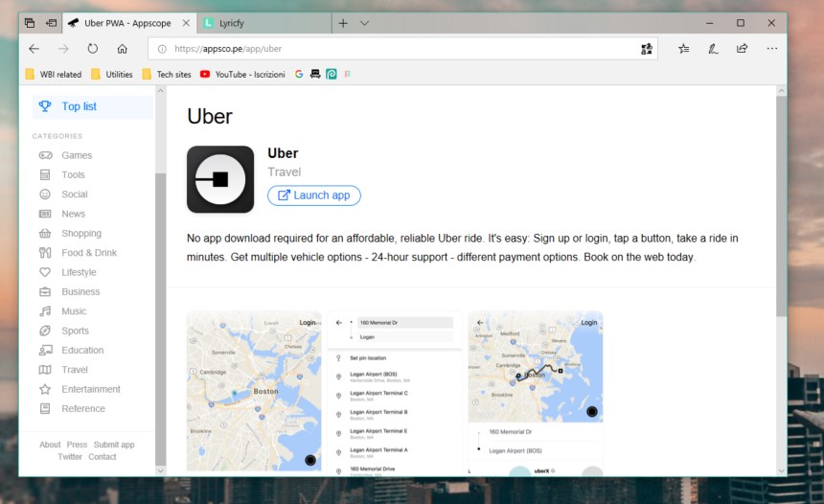This screenshot has width=824, height=504.
Task: Go to the home page
Action: click(x=122, y=49)
